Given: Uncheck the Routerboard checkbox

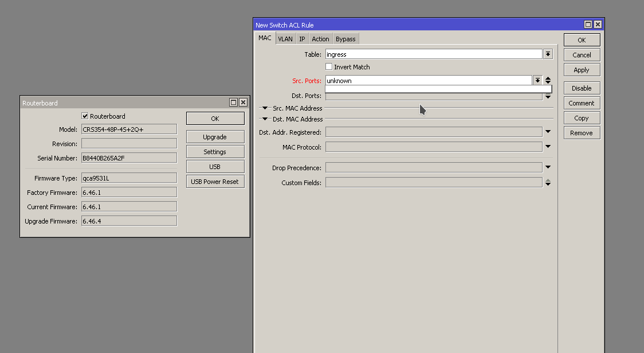Looking at the screenshot, I should 85,116.
